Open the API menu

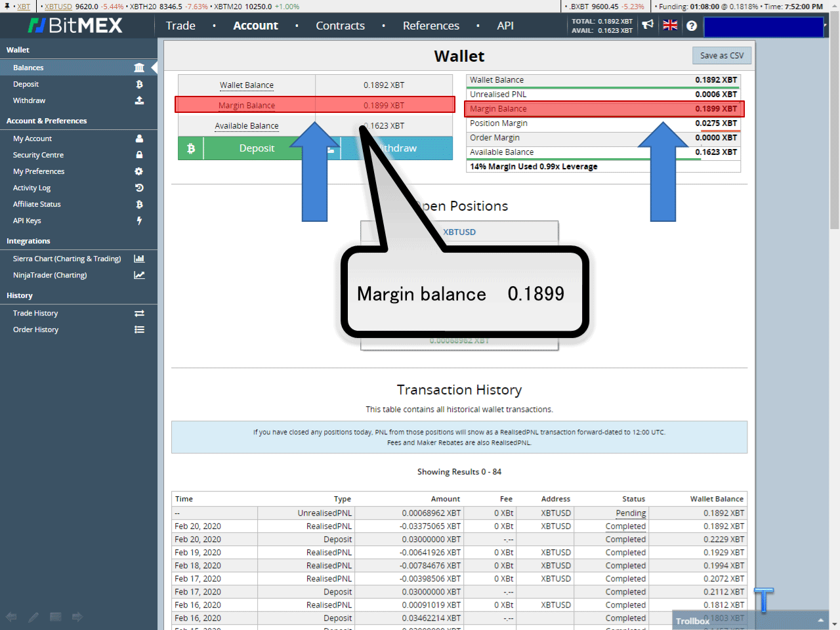pos(505,26)
